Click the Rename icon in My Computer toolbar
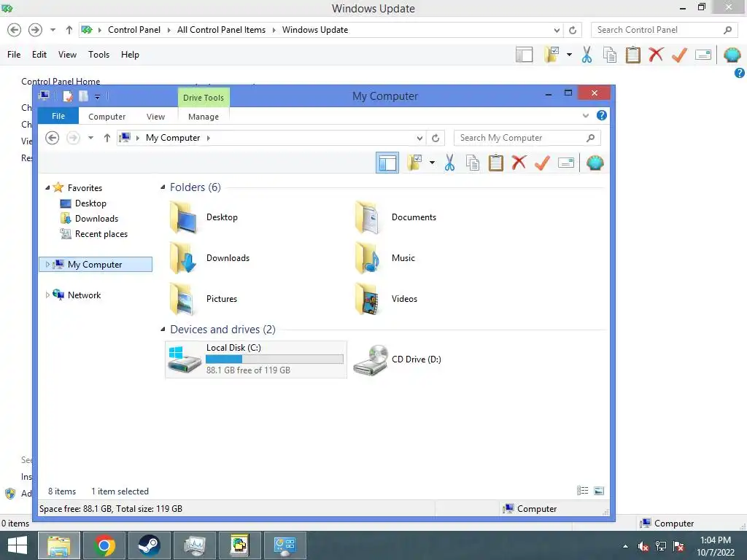Screen dimensions: 747x560 (x=565, y=163)
